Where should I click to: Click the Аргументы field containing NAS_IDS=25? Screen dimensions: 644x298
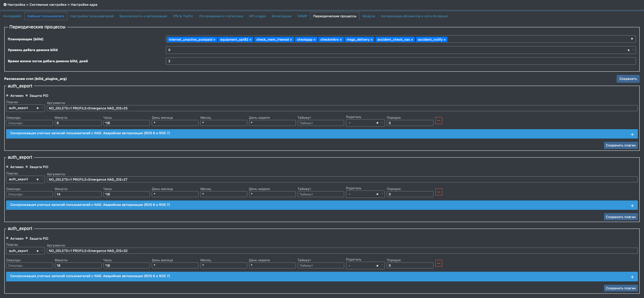click(x=342, y=108)
